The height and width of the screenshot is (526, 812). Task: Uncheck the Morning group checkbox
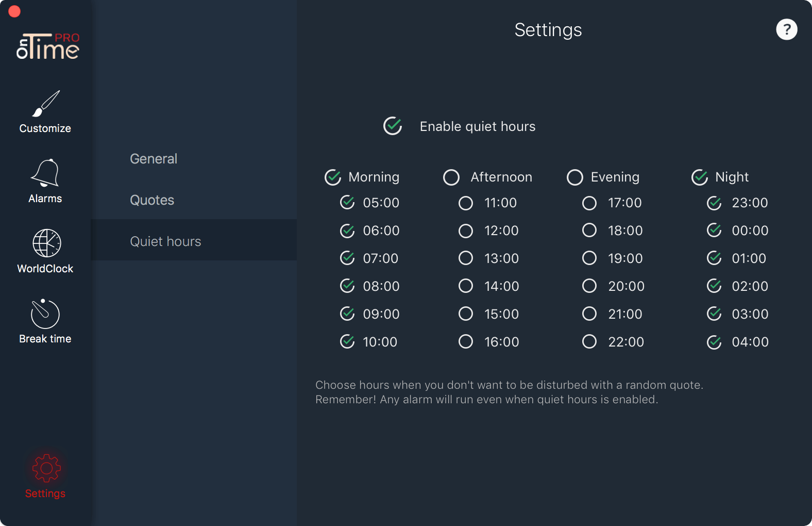tap(333, 177)
